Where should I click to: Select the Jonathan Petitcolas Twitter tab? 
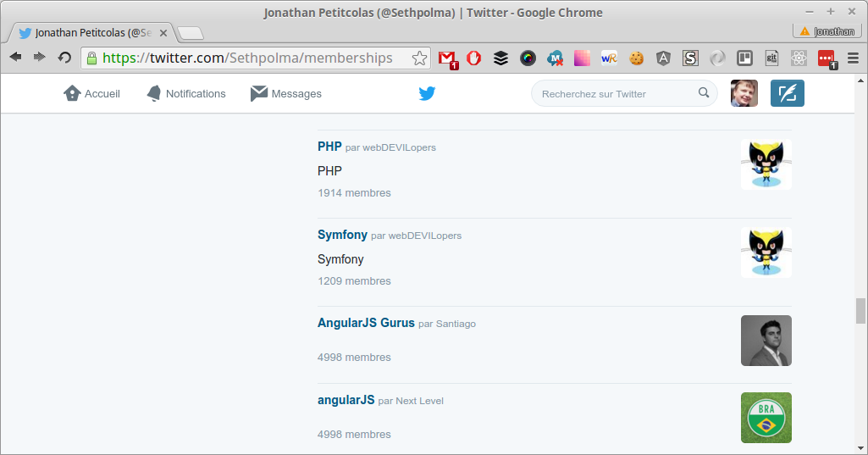(x=91, y=33)
